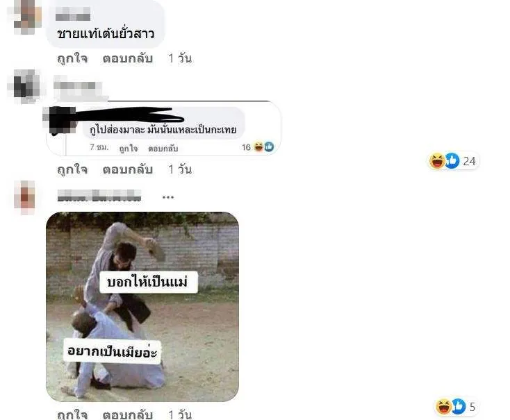
Task: Open the three-dot options for the meme comment
Action: click(x=168, y=197)
